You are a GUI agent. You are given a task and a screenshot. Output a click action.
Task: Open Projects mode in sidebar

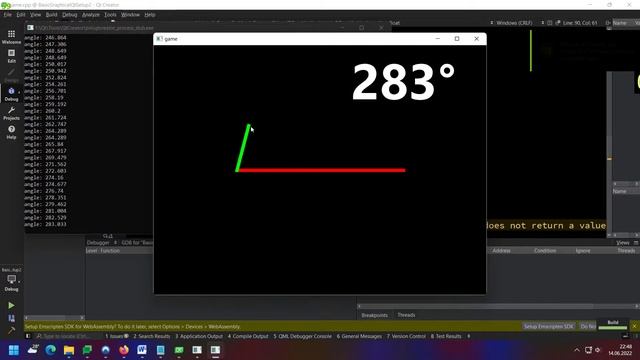click(11, 113)
